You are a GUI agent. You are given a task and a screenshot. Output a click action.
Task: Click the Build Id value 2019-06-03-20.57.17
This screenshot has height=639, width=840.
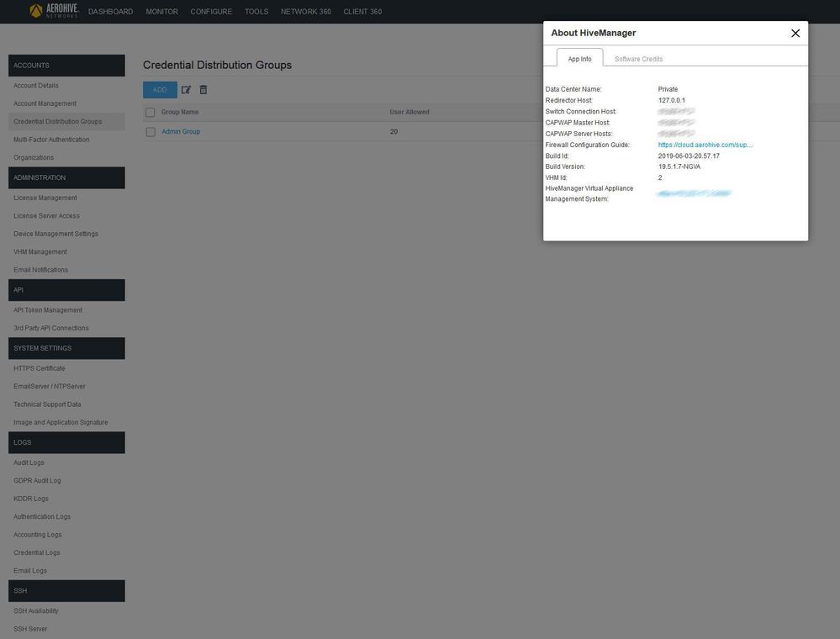pos(689,156)
